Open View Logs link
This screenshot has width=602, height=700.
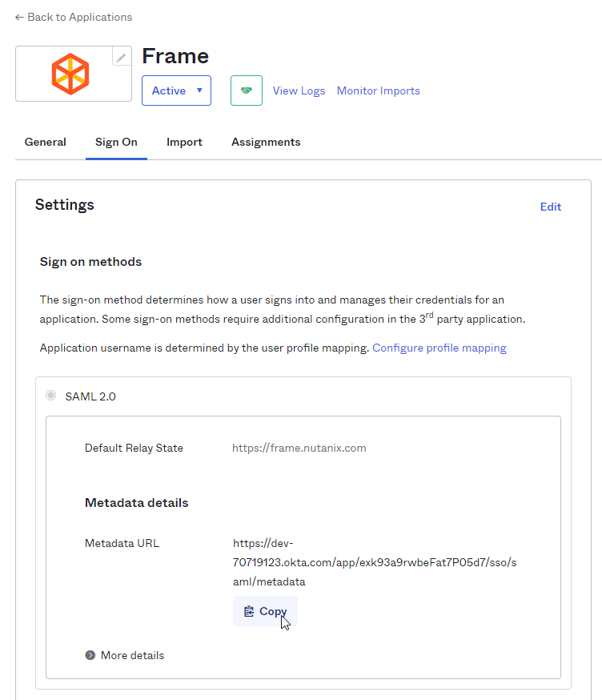coord(299,91)
